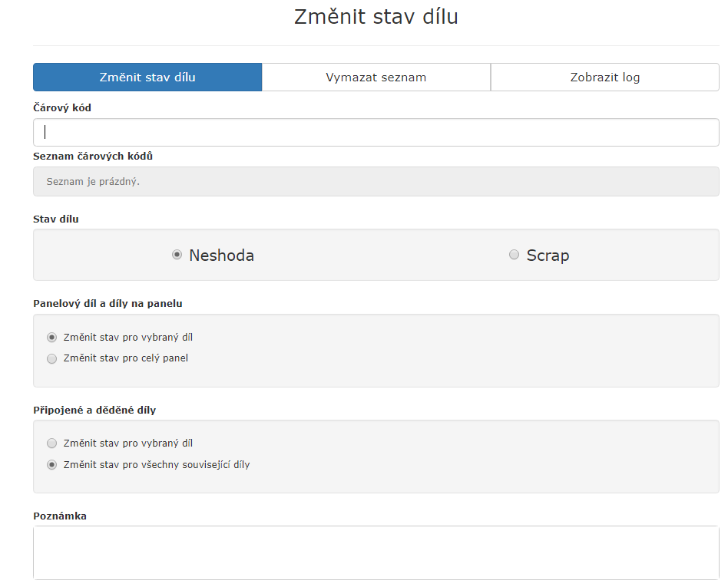
Task: Click into the Poznámka text area
Action: (376, 552)
